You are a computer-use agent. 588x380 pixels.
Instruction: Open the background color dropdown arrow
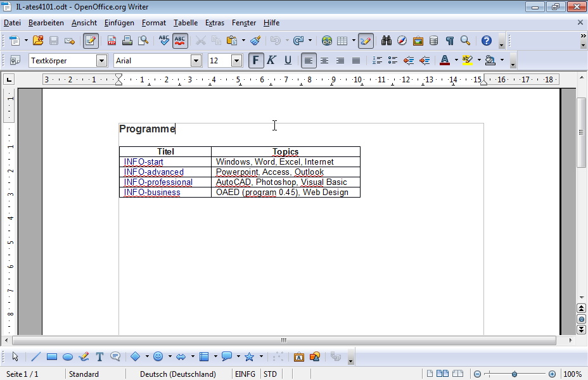[502, 60]
